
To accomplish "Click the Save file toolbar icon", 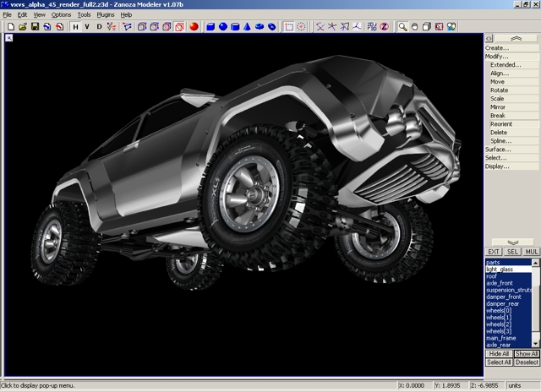I will 35,27.
